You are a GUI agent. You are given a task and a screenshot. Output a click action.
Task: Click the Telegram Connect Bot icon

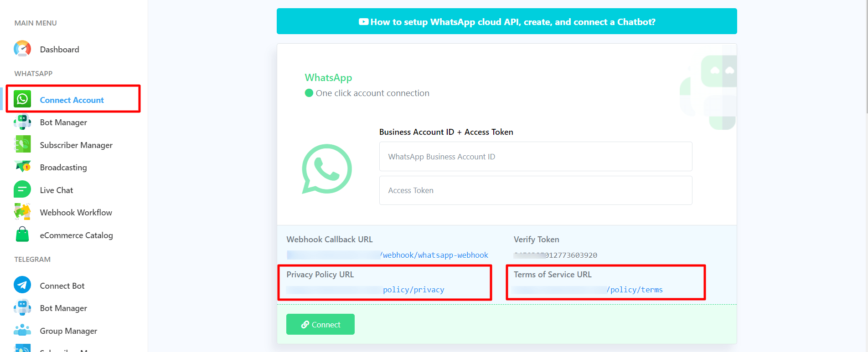[22, 285]
